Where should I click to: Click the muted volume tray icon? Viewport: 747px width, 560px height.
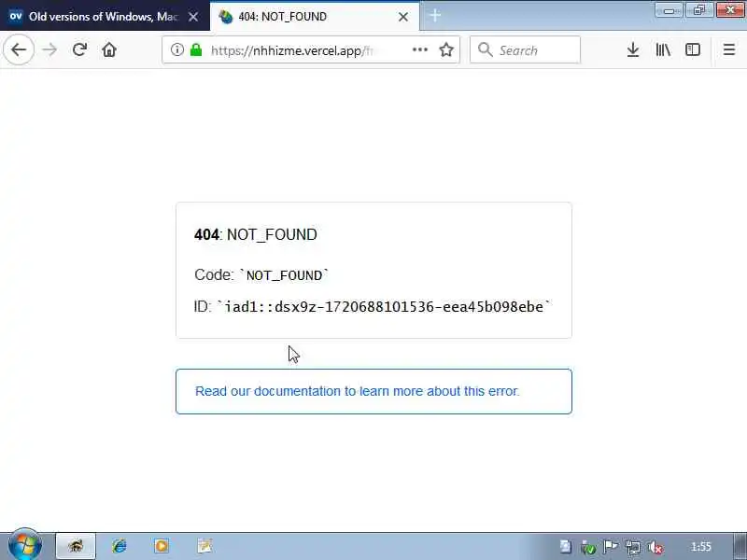[x=655, y=547]
